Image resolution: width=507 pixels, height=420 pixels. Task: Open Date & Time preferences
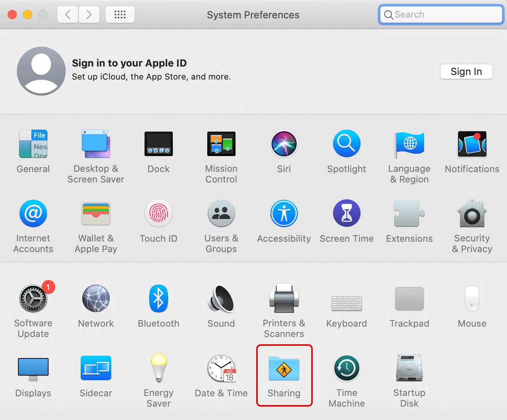pyautogui.click(x=221, y=368)
